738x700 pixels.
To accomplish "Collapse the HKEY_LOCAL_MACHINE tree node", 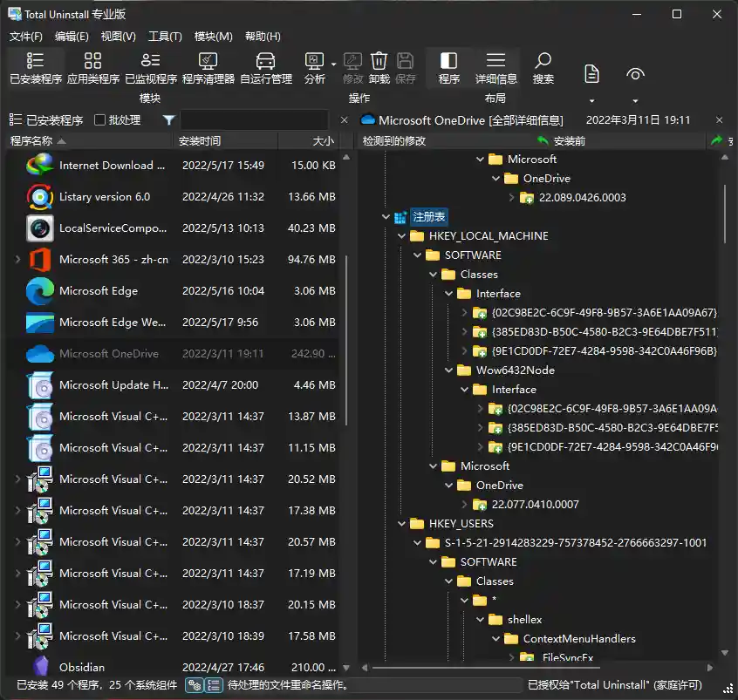I will [x=401, y=236].
